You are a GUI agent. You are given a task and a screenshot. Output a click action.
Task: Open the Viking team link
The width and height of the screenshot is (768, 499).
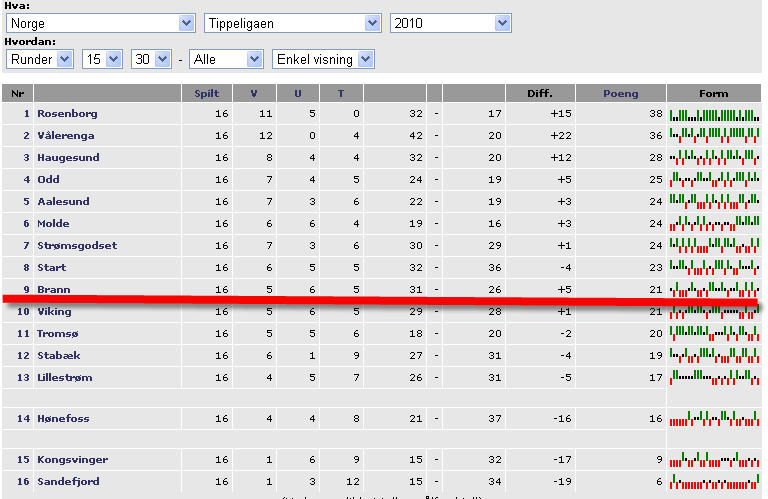tap(54, 311)
